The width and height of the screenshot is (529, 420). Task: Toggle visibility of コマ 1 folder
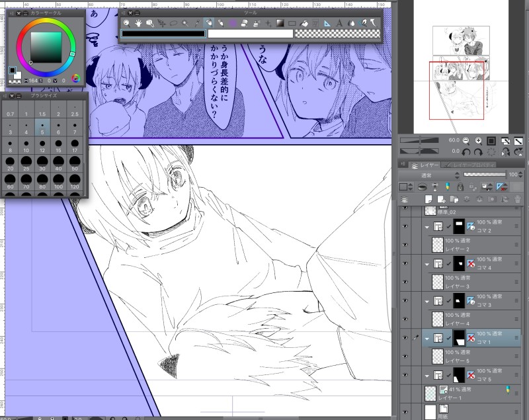[405, 338]
